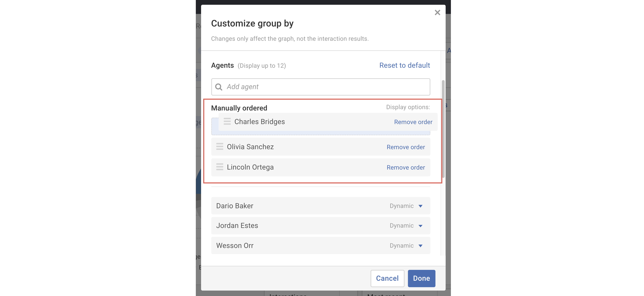644x296 pixels.
Task: Click the search magnifier icon
Action: pos(219,87)
